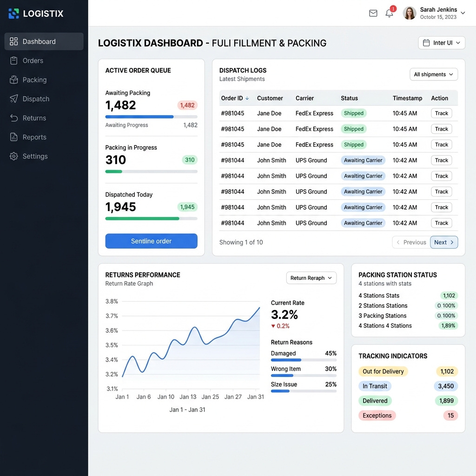Image resolution: width=476 pixels, height=476 pixels.
Task: Open the Return Reraph dropdown
Action: click(x=311, y=278)
